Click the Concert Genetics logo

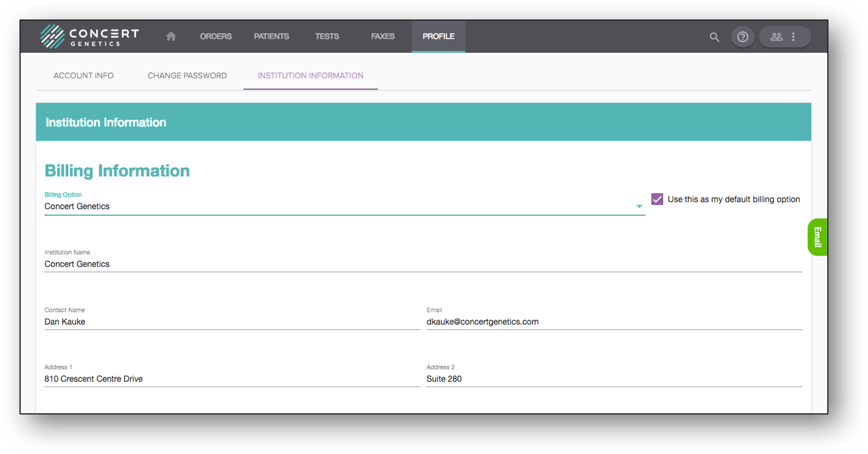tap(89, 36)
